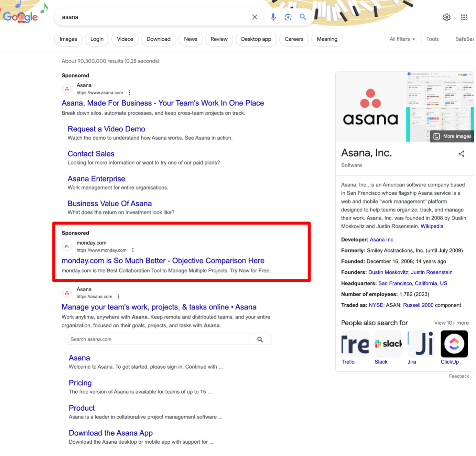Open three-dot menu beside www.monday.com ad
476x456 pixels.
(x=133, y=250)
